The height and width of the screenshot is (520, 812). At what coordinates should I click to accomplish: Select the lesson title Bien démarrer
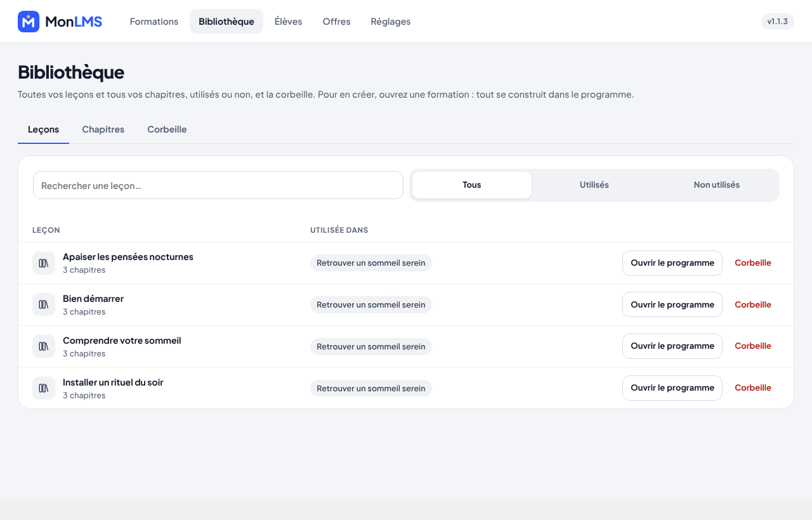pyautogui.click(x=93, y=299)
